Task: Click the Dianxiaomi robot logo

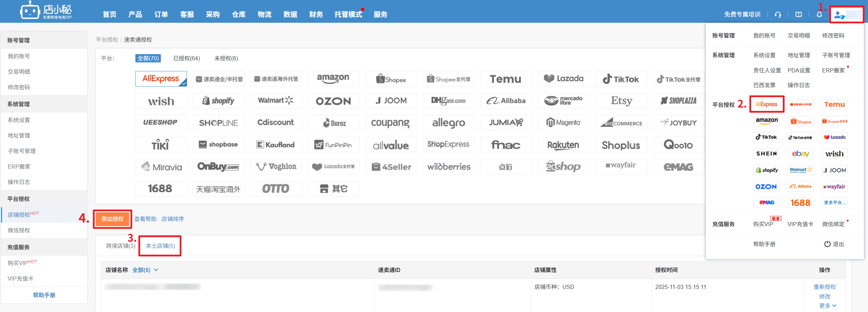Action: tap(30, 11)
